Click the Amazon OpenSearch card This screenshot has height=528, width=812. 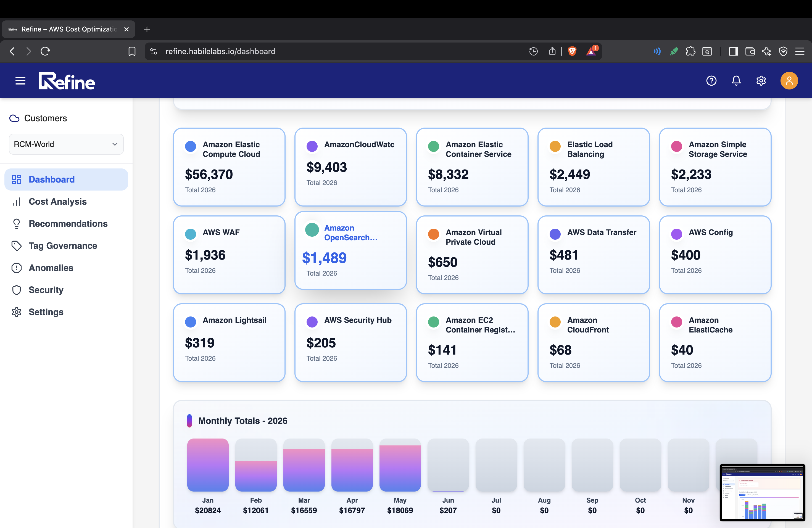tap(351, 250)
